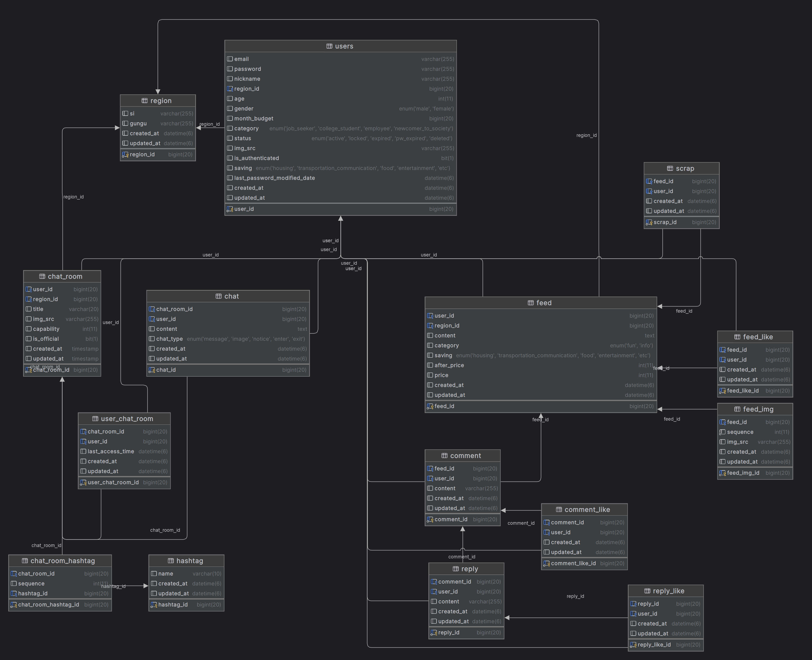812x660 pixels.
Task: Select the after_price column in feed
Action: (541, 365)
